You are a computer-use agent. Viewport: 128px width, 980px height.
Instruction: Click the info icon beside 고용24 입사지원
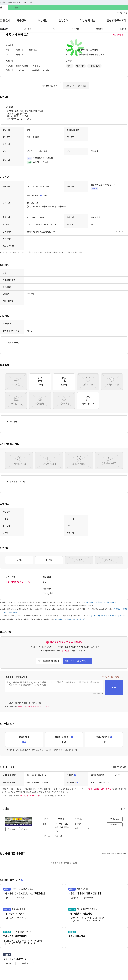(111, 737)
